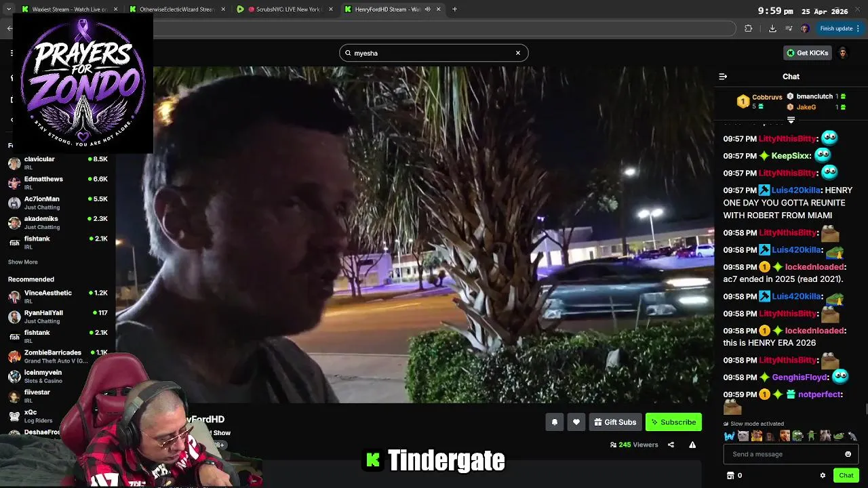Click Cobbruvs on the chat leaderboard

pyautogui.click(x=767, y=98)
